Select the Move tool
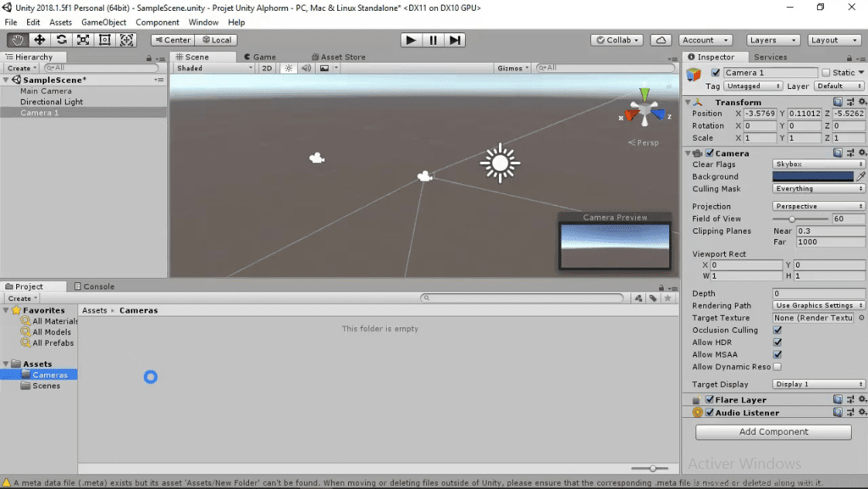The height and width of the screenshot is (489, 868). pos(39,39)
